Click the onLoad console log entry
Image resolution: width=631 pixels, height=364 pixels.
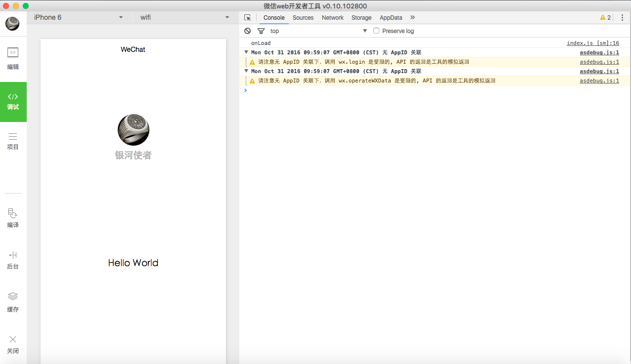(x=261, y=43)
